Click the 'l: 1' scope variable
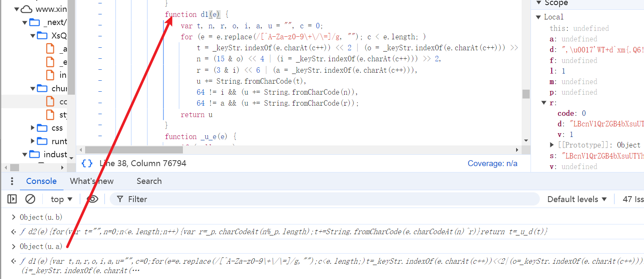This screenshot has width=644, height=279. 558,71
